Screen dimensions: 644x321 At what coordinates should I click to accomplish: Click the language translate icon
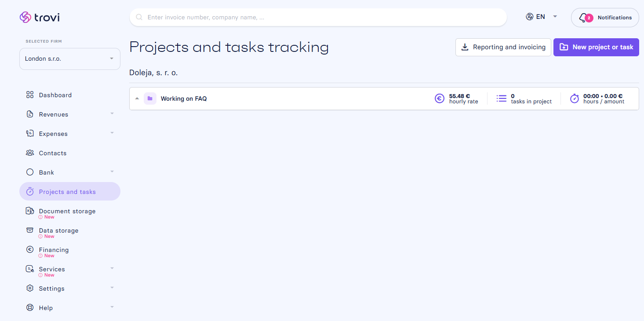530,17
